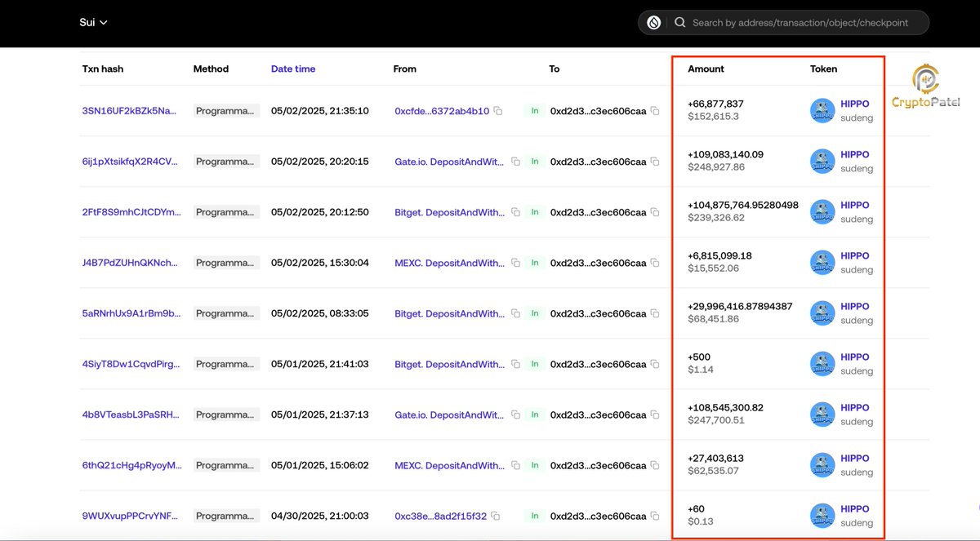Copy MEXC sender address, 15:30:04 row

[515, 263]
